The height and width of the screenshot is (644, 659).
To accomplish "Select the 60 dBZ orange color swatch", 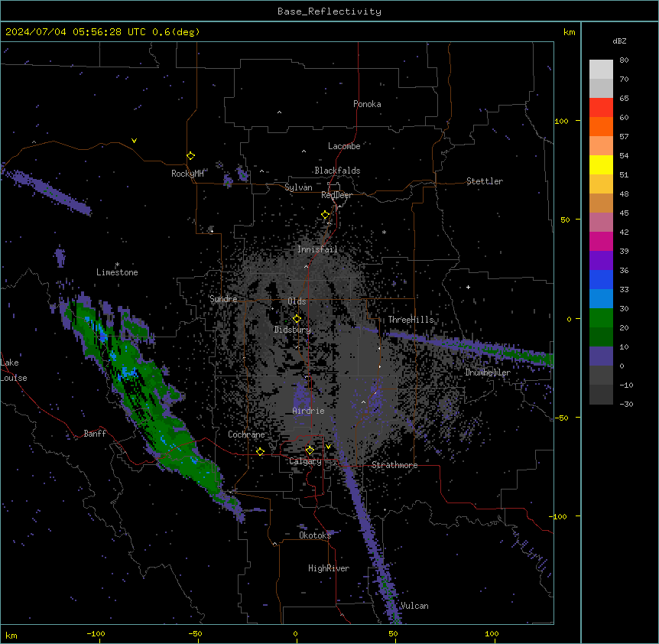I will click(x=601, y=126).
